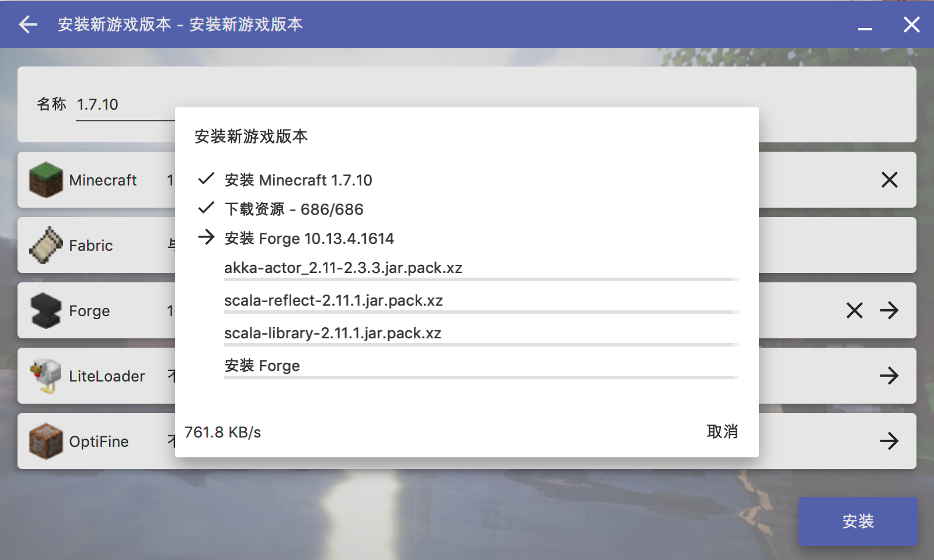This screenshot has width=934, height=560.
Task: Open Forge version list arrow
Action: tap(890, 310)
